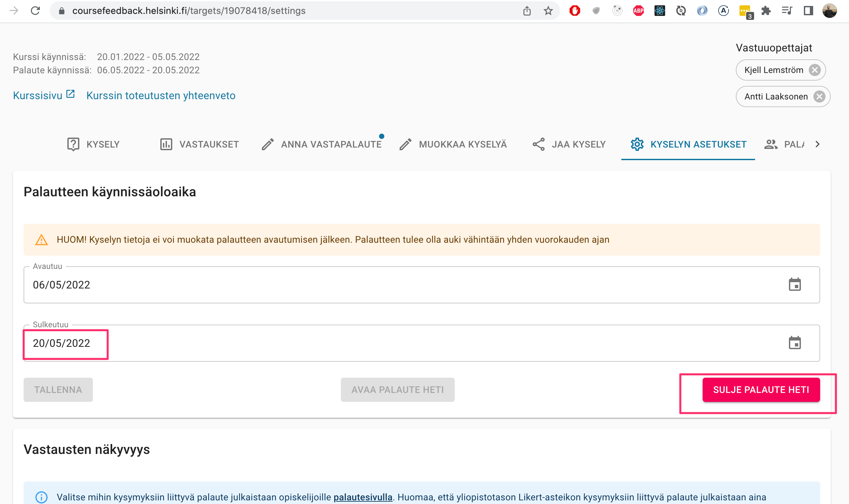Open the JAA KYSELY tab

[569, 144]
